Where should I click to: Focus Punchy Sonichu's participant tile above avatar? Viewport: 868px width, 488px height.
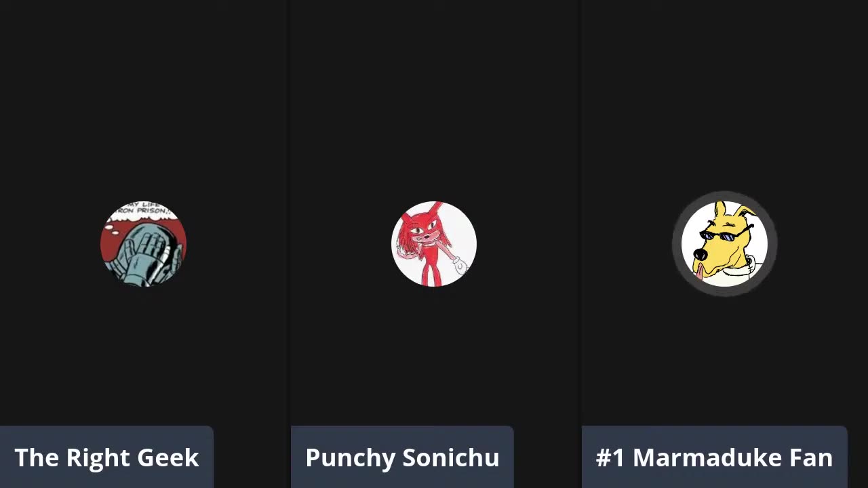434,102
